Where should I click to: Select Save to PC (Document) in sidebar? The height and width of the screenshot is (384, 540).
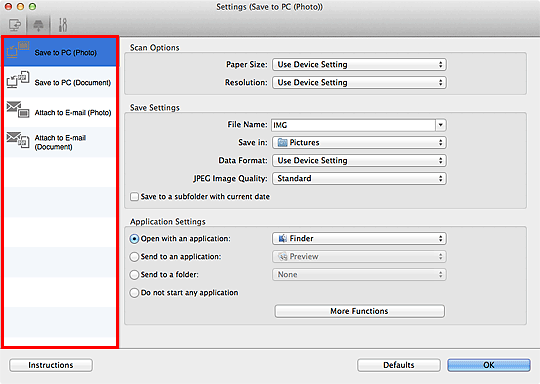click(60, 82)
